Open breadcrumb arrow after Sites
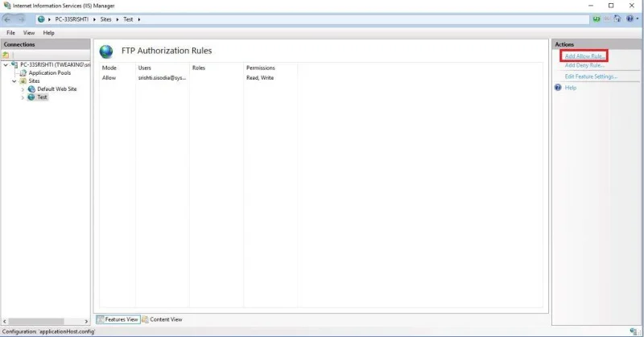The height and width of the screenshot is (337, 644). [x=118, y=19]
